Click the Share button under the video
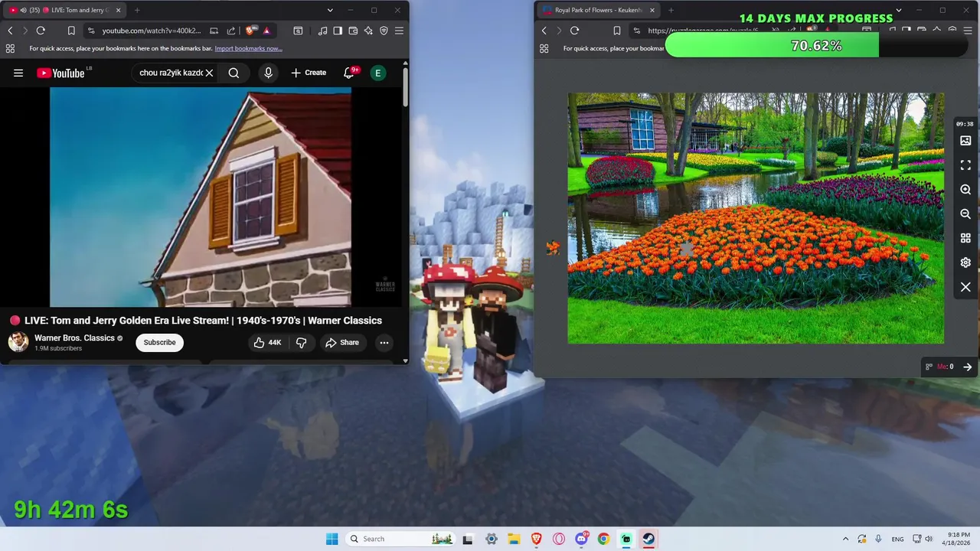980x551 pixels. tap(342, 342)
